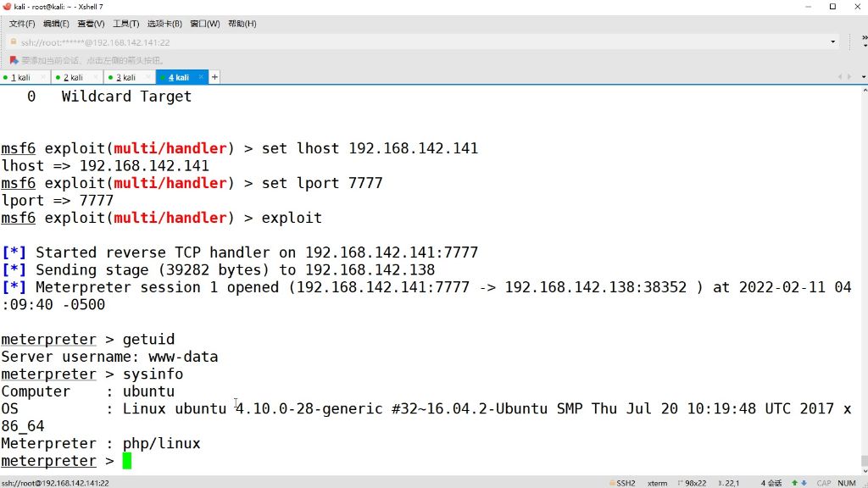
Task: Click the terminal vertical scrollbar thumb
Action: click(x=864, y=460)
